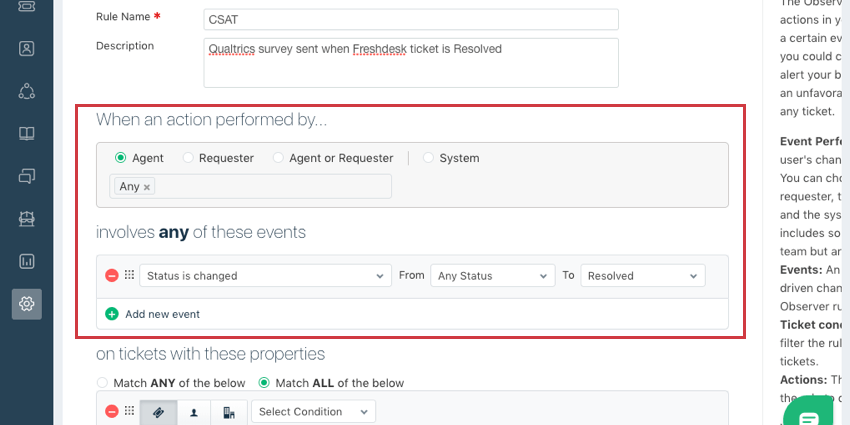Open the Select Condition dropdown
The width and height of the screenshot is (850, 425).
point(313,412)
